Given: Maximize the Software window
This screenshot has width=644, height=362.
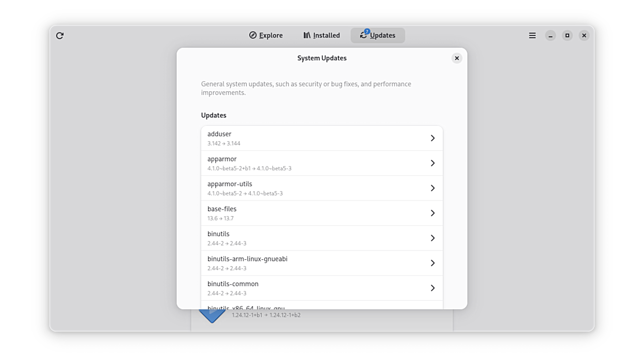Looking at the screenshot, I should coord(567,36).
